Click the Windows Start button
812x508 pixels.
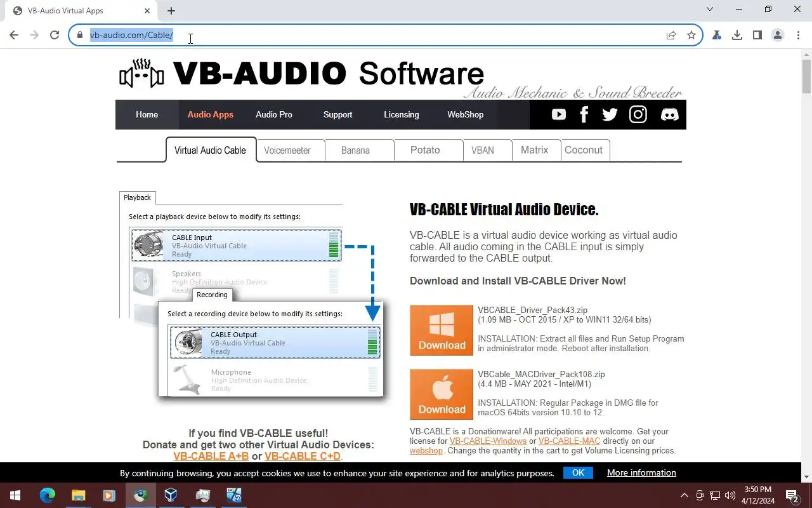[x=15, y=495]
